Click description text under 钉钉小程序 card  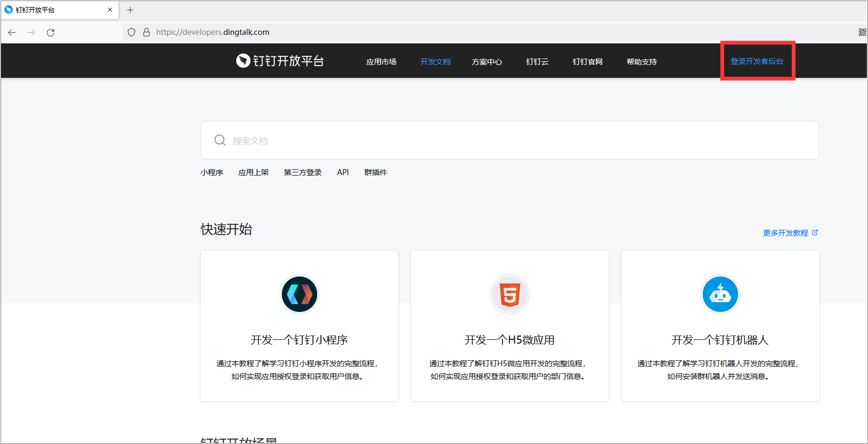tap(298, 370)
